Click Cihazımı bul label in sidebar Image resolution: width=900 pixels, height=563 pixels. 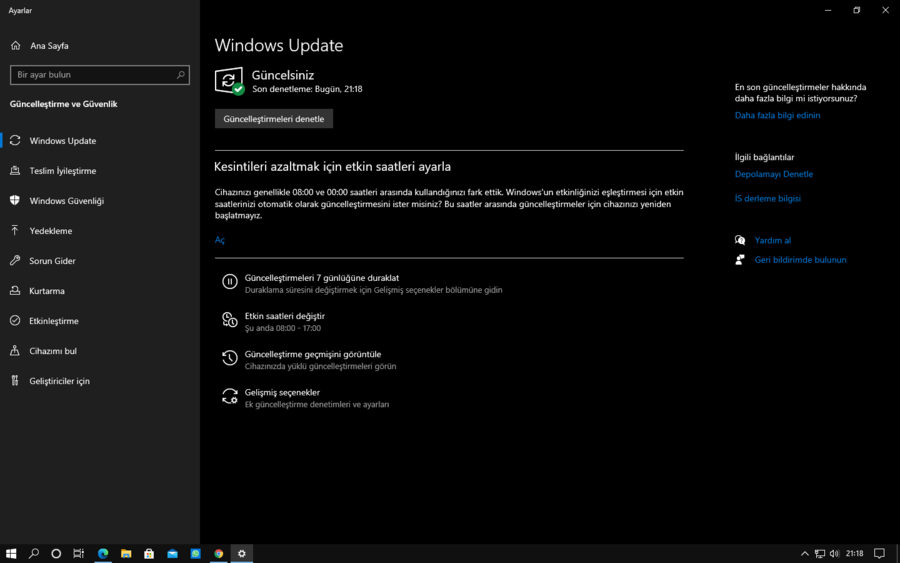coord(53,351)
